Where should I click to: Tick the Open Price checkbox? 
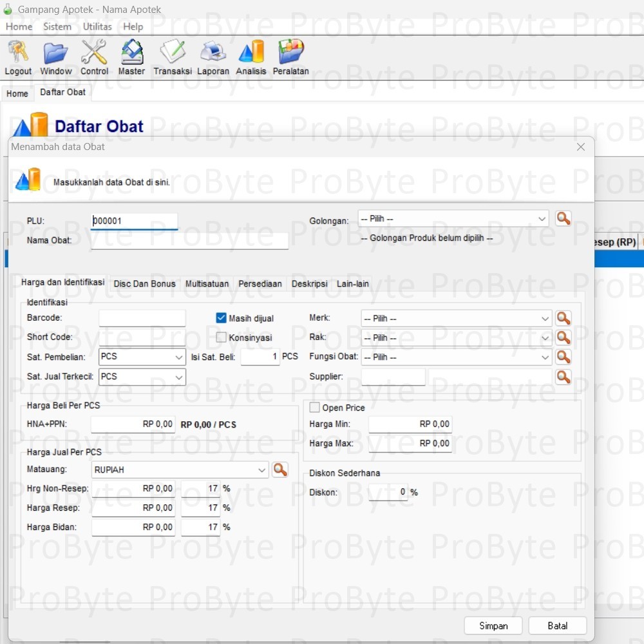[315, 408]
